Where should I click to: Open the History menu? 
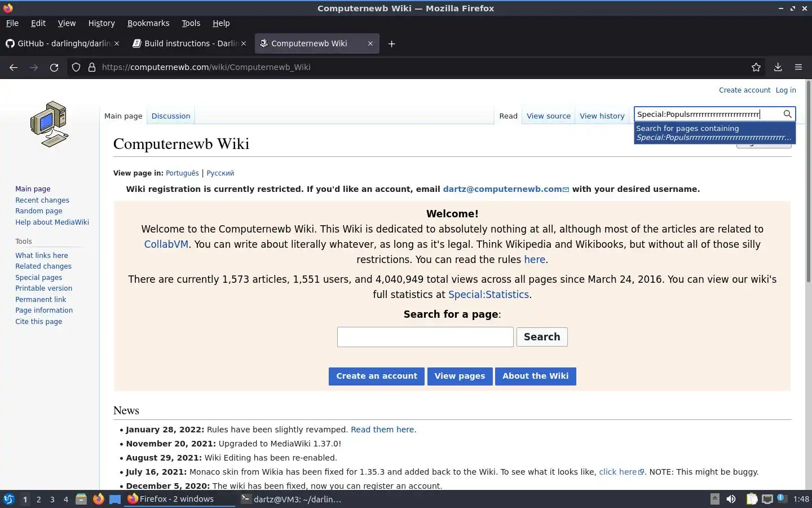pyautogui.click(x=101, y=23)
